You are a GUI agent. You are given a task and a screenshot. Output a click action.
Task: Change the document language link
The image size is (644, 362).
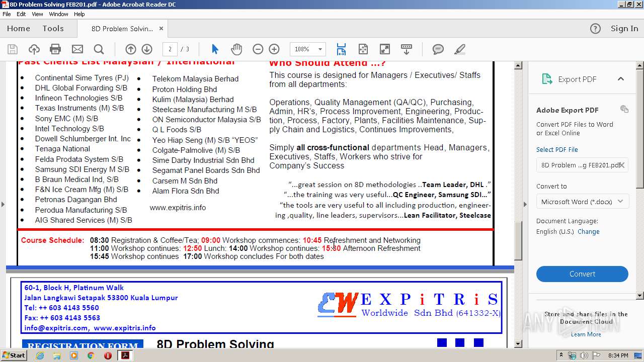pyautogui.click(x=588, y=232)
